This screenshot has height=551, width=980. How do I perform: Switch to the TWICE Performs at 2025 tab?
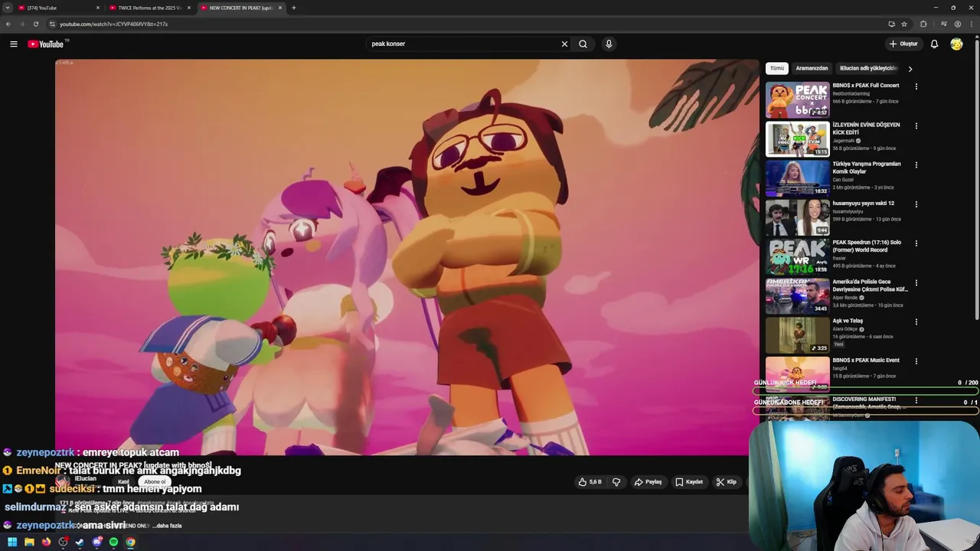[x=149, y=8]
